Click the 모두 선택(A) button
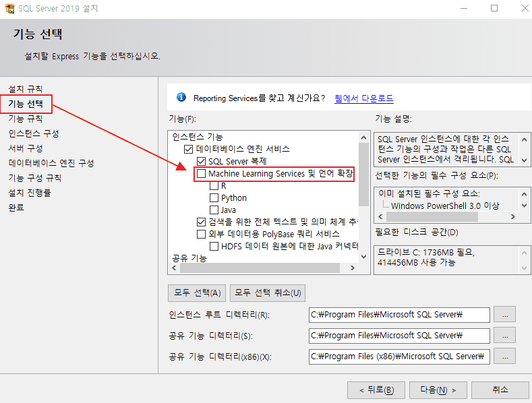Image resolution: width=532 pixels, height=403 pixels. (x=197, y=293)
